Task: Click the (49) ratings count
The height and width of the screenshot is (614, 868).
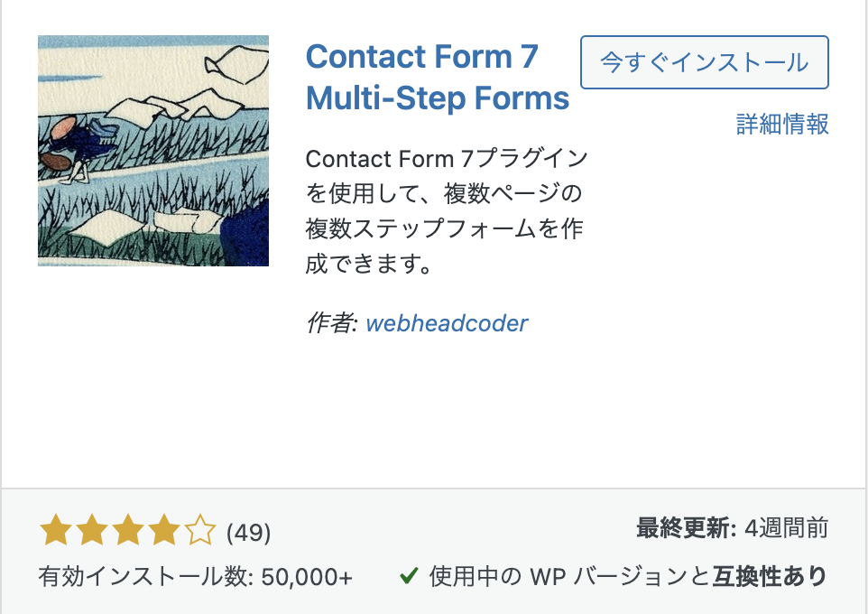Action: (248, 533)
